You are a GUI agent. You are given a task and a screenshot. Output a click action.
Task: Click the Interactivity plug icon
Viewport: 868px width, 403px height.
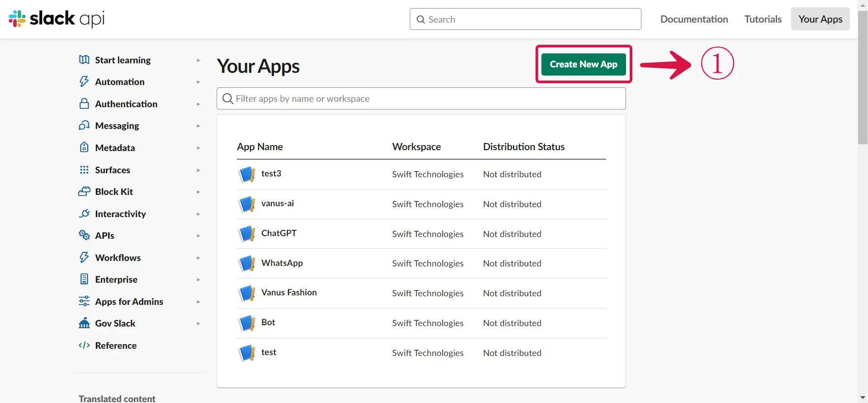(x=84, y=213)
